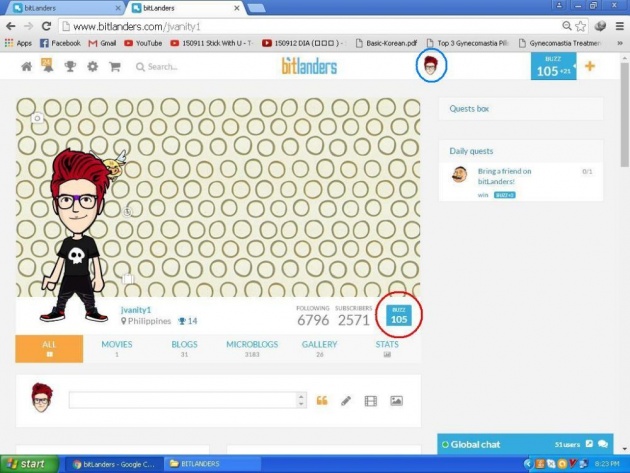
Task: Expand the system tray arrow
Action: (x=528, y=464)
